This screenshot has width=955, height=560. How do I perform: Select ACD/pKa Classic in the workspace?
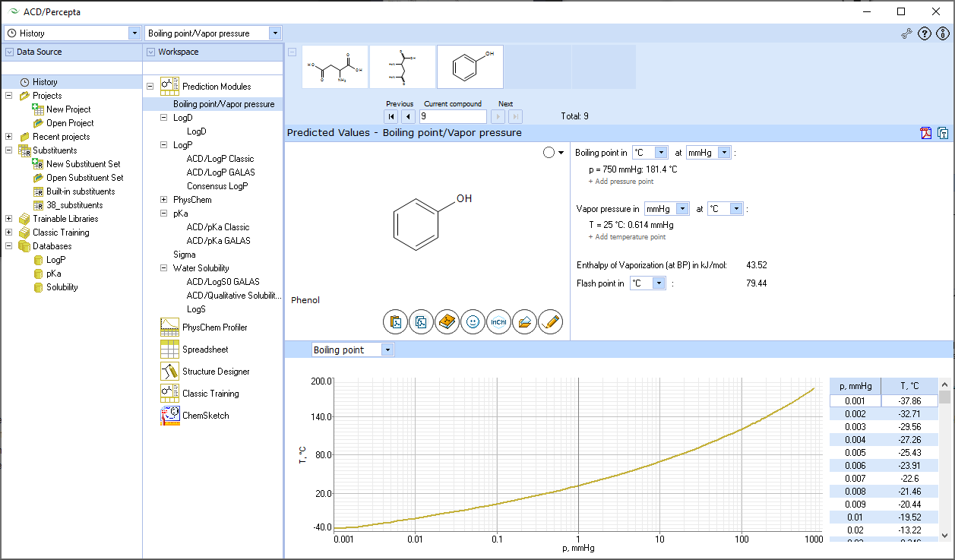[217, 227]
